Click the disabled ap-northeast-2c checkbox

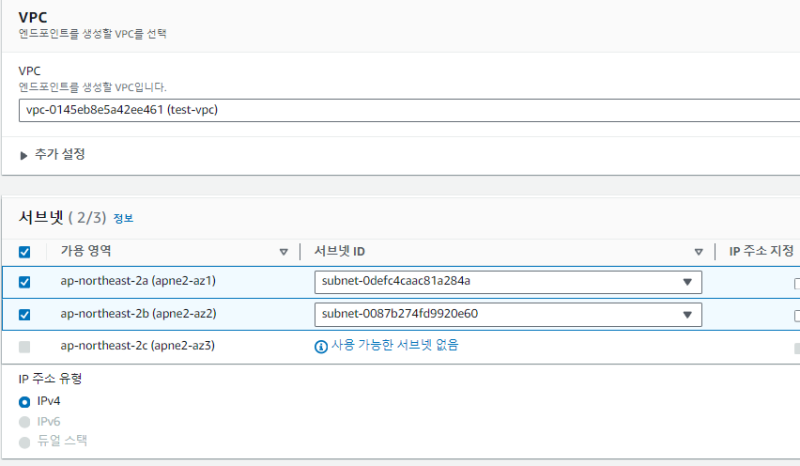tap(25, 346)
